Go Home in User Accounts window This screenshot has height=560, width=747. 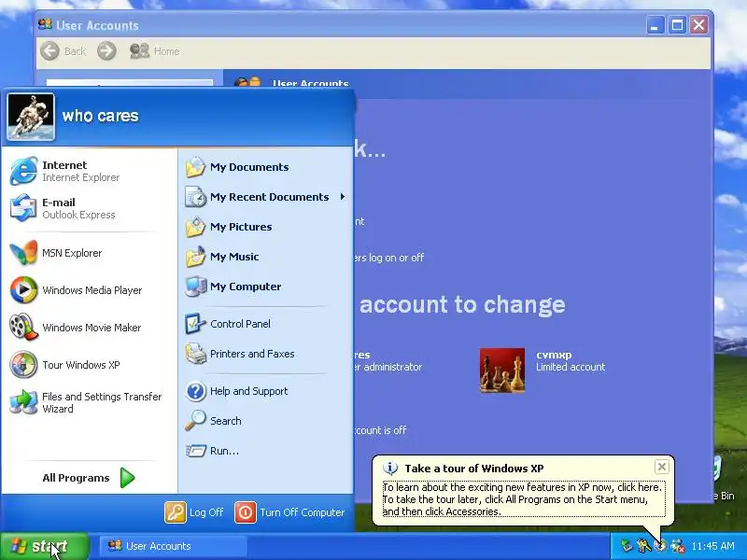[x=155, y=51]
